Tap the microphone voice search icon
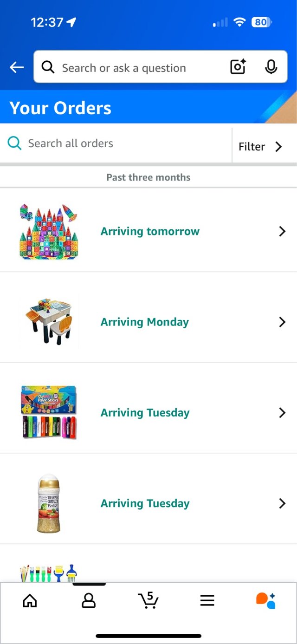The image size is (297, 644). tap(271, 67)
